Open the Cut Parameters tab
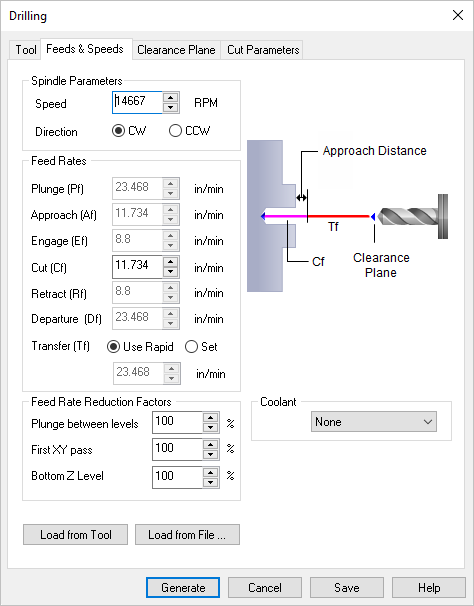The width and height of the screenshot is (474, 606). point(263,50)
